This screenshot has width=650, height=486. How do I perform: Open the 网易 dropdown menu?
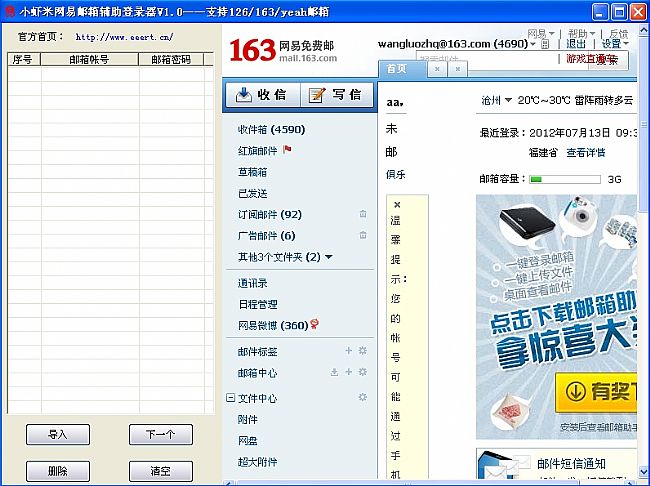[541, 33]
